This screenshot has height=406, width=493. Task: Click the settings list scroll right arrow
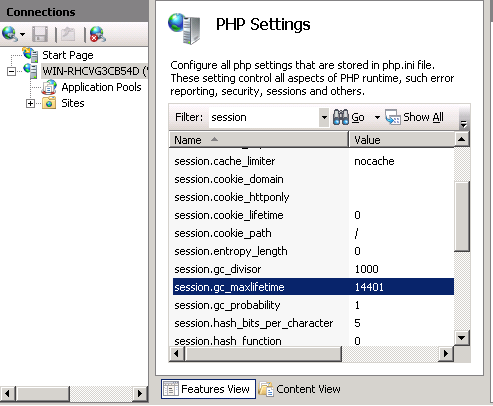[x=446, y=354]
